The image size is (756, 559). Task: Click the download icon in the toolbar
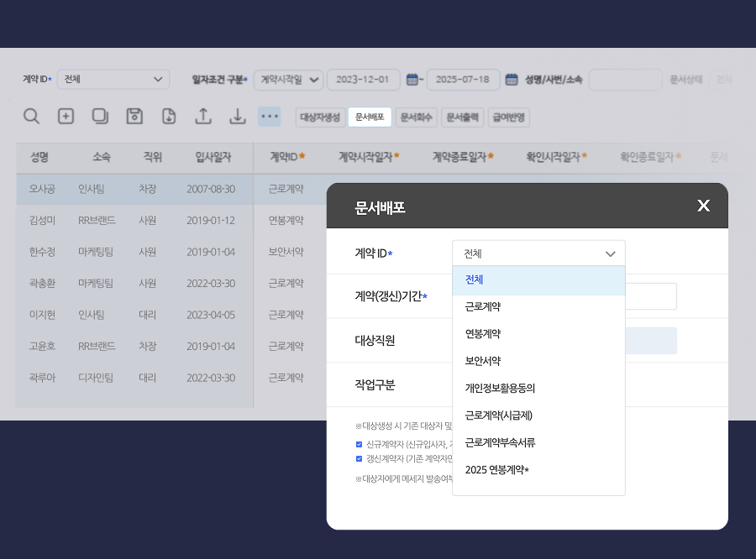pyautogui.click(x=238, y=116)
